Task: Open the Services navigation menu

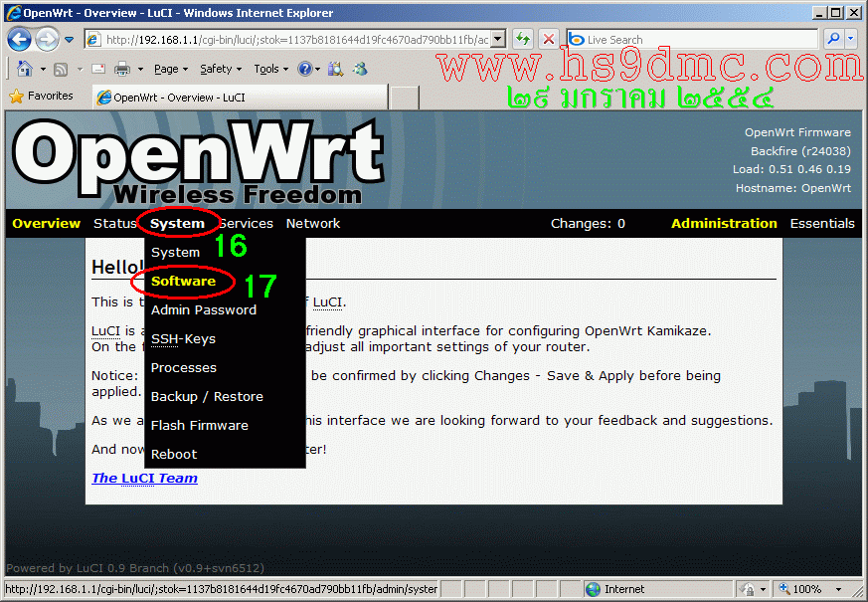Action: 247,223
